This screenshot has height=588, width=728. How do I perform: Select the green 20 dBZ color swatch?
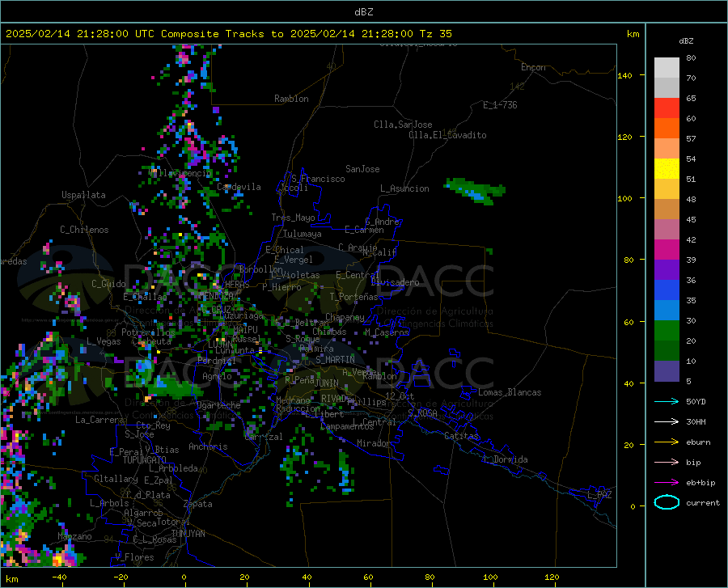tap(667, 331)
